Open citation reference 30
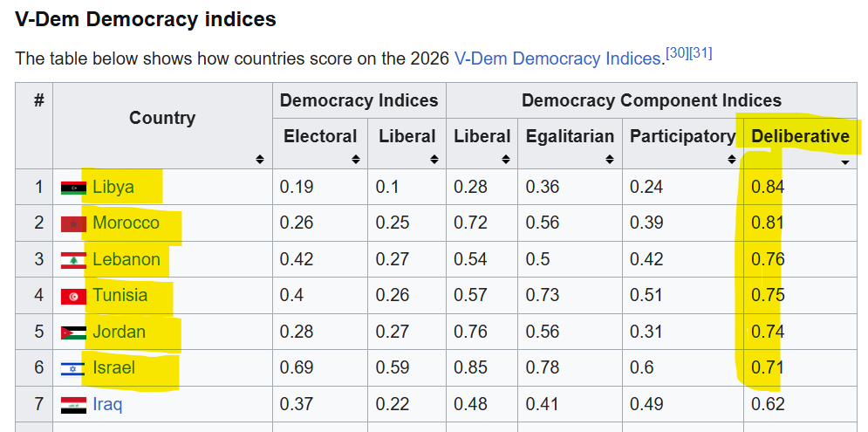The width and height of the screenshot is (868, 432). [x=678, y=53]
